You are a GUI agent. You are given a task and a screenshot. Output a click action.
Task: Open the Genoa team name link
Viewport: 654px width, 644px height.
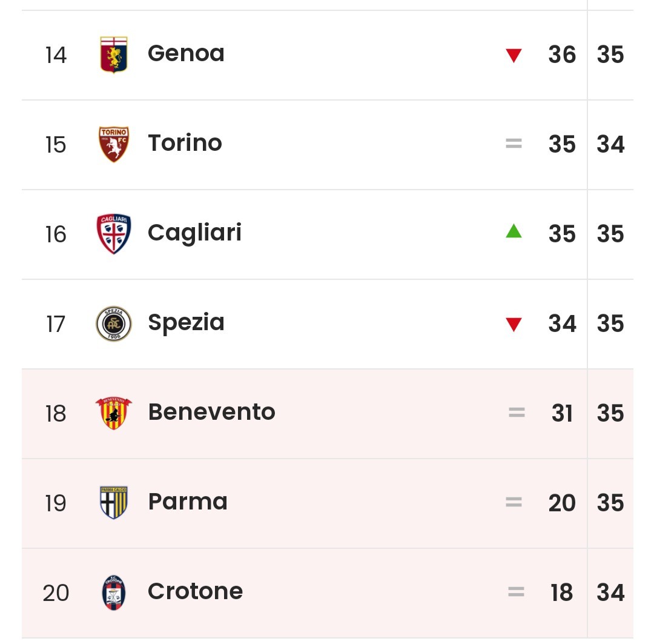pos(186,53)
